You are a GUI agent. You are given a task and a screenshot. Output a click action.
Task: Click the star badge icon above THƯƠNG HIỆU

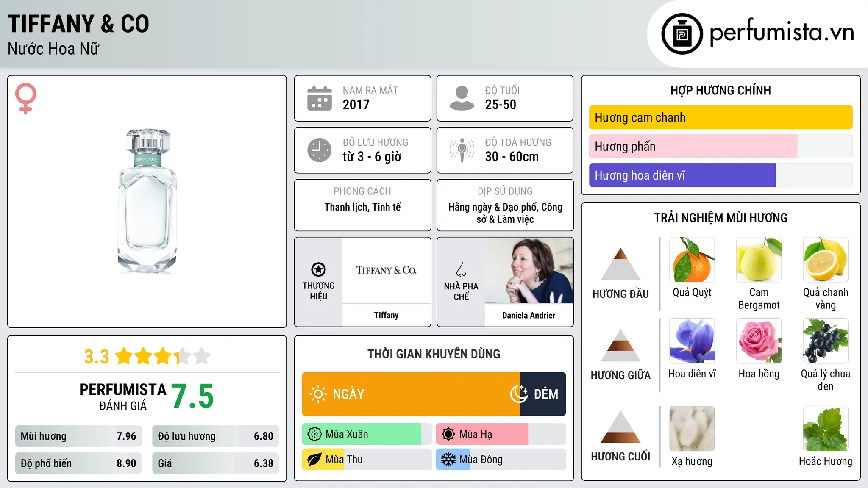[318, 269]
